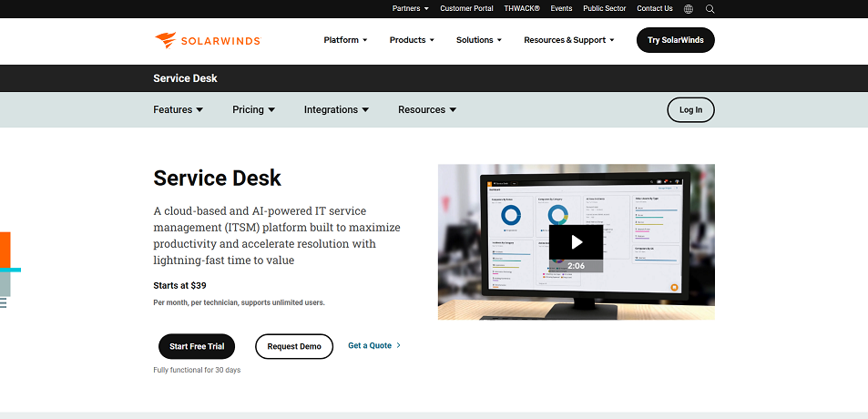Click the Starts at $39 text
Viewport: 868px width, 419px height.
(x=180, y=286)
